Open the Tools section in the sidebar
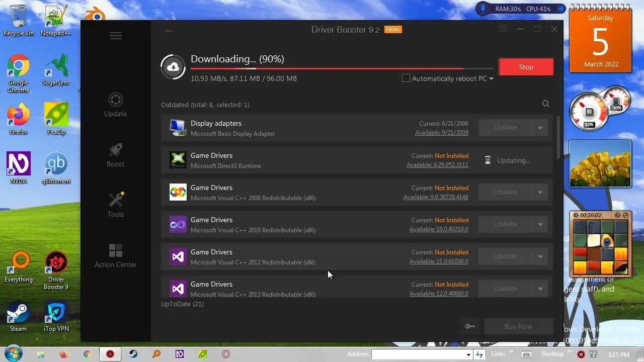This screenshot has height=362, width=644. point(115,205)
